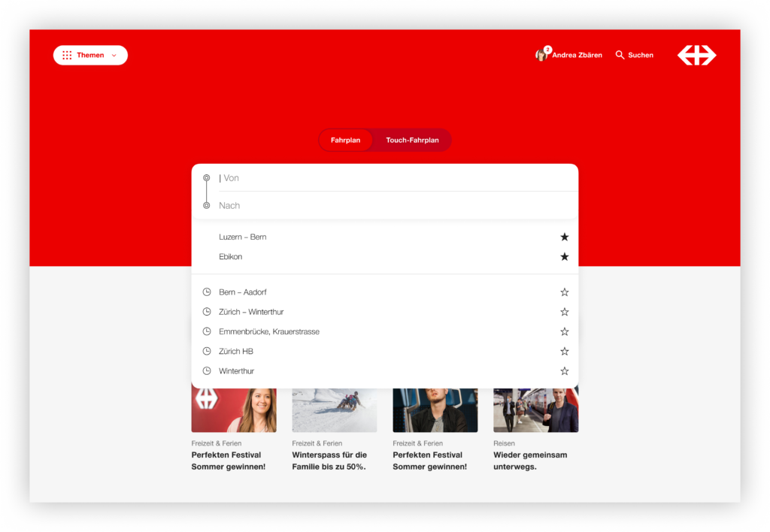Star the Emmenbrücke, Krauerstrasse entry
770x532 pixels.
[564, 331]
